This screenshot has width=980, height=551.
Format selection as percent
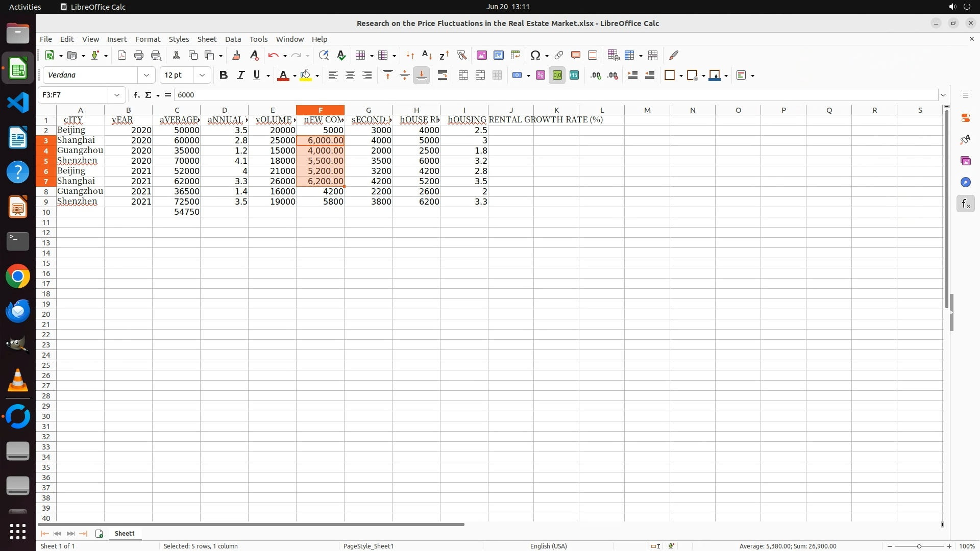(540, 76)
